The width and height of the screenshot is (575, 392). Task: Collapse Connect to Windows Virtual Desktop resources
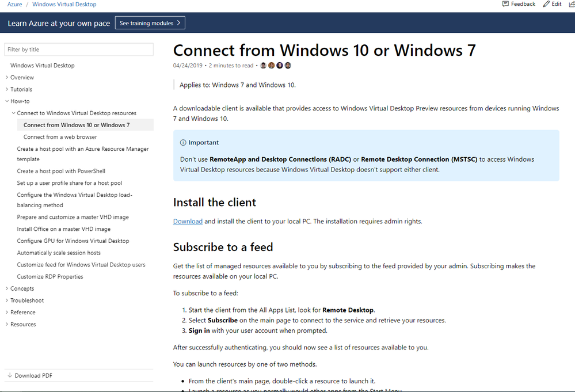pyautogui.click(x=14, y=113)
